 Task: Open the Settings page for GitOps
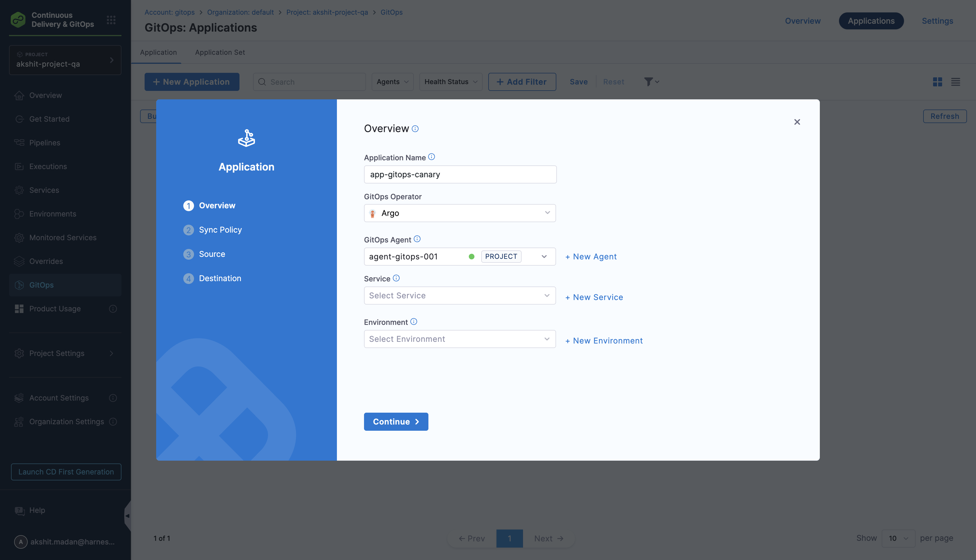937,21
